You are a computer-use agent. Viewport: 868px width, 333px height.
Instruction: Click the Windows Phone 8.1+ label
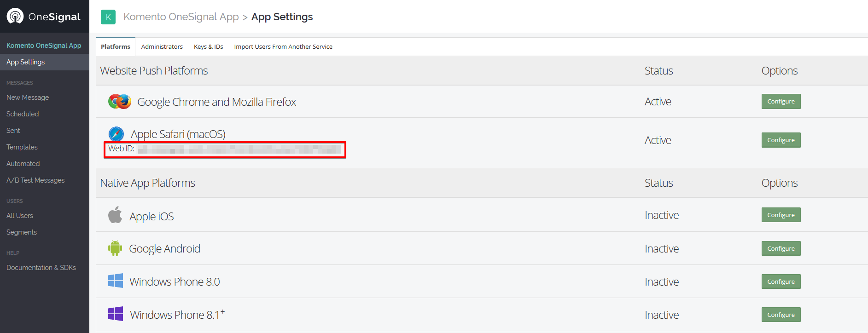click(177, 315)
